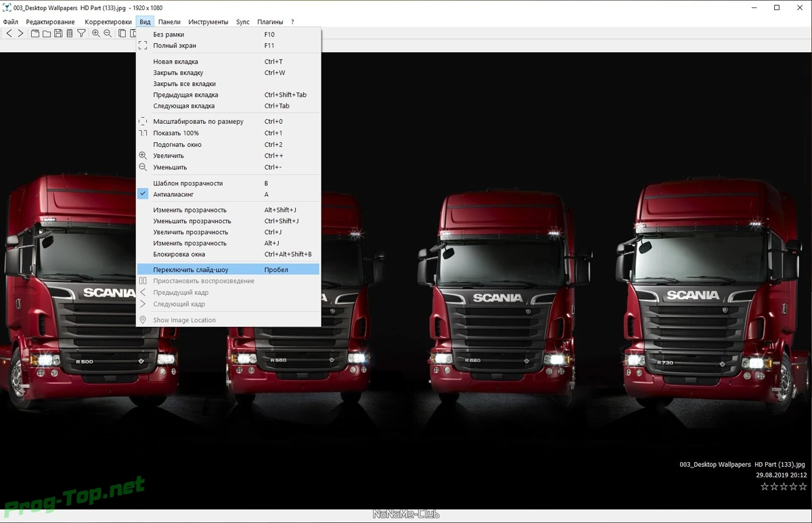812x523 pixels.
Task: Open the Корректировки menu
Action: click(108, 22)
